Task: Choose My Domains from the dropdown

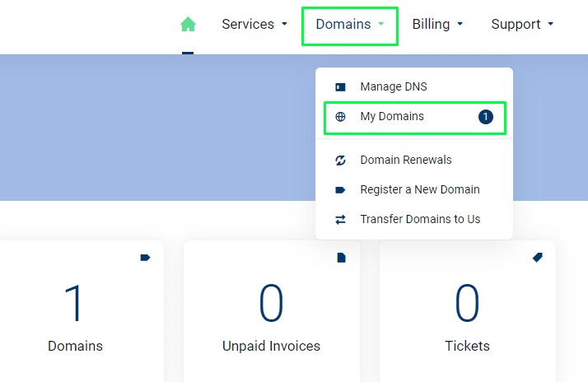Action: 414,117
